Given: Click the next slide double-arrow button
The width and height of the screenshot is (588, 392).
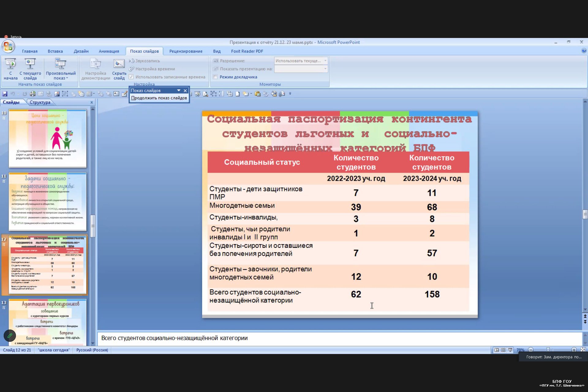Looking at the screenshot, I should [585, 322].
